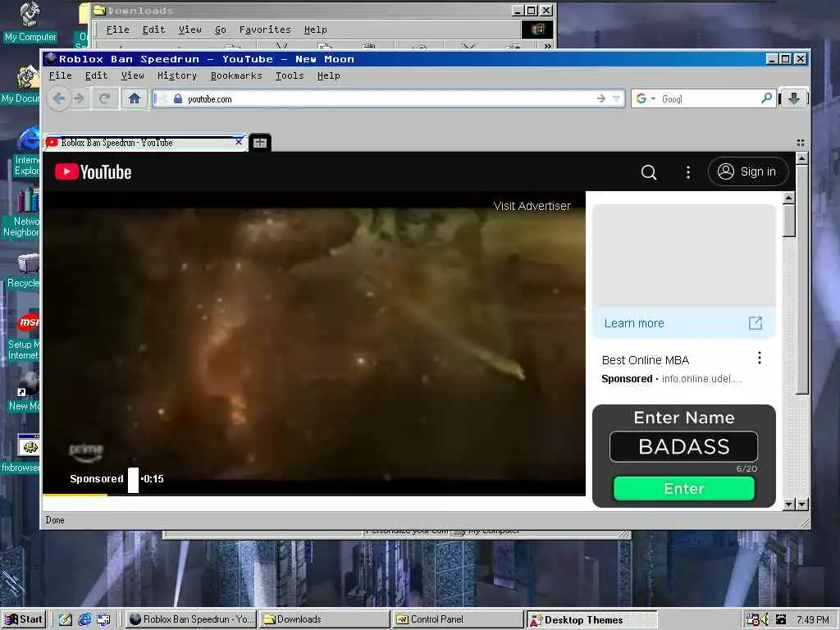Click the youtube.com address field
The height and width of the screenshot is (630, 840).
tap(388, 98)
